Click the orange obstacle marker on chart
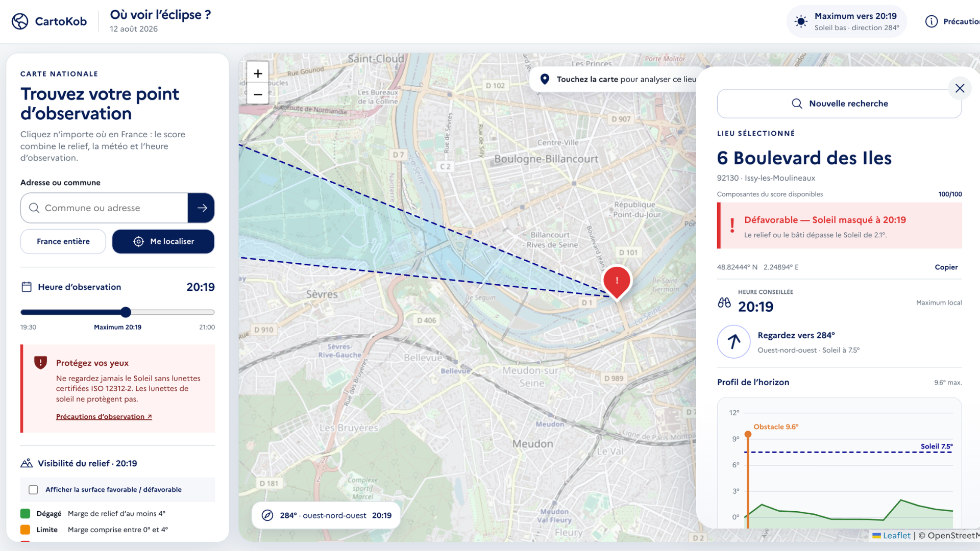This screenshot has width=980, height=551. click(x=748, y=434)
